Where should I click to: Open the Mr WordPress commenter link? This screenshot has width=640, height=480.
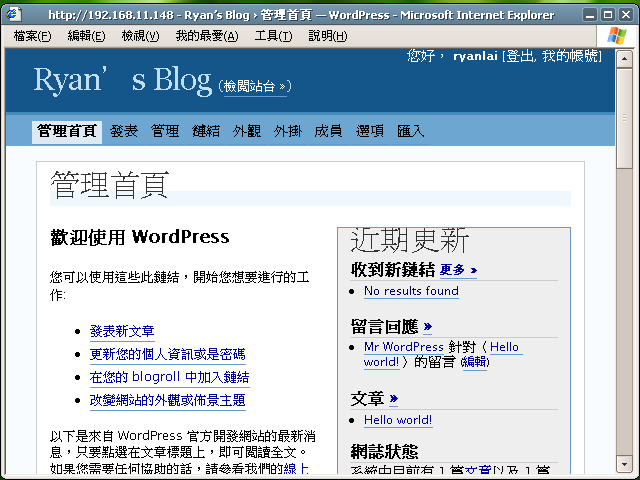tap(404, 347)
